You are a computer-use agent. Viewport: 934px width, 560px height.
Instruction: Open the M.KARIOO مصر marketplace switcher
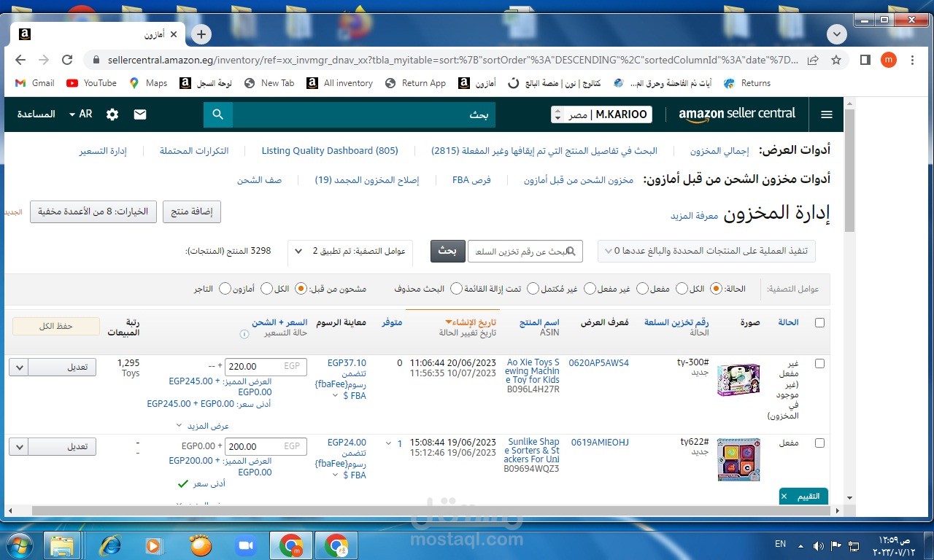(x=601, y=114)
